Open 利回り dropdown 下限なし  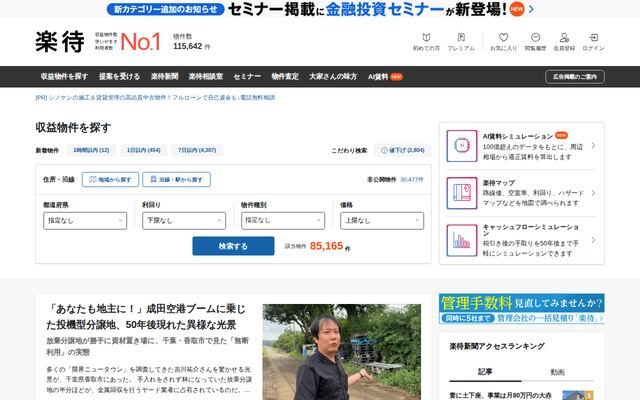184,220
